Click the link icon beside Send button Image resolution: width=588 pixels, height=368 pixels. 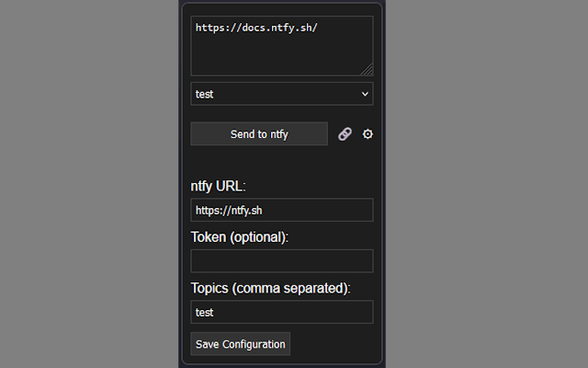pos(345,134)
